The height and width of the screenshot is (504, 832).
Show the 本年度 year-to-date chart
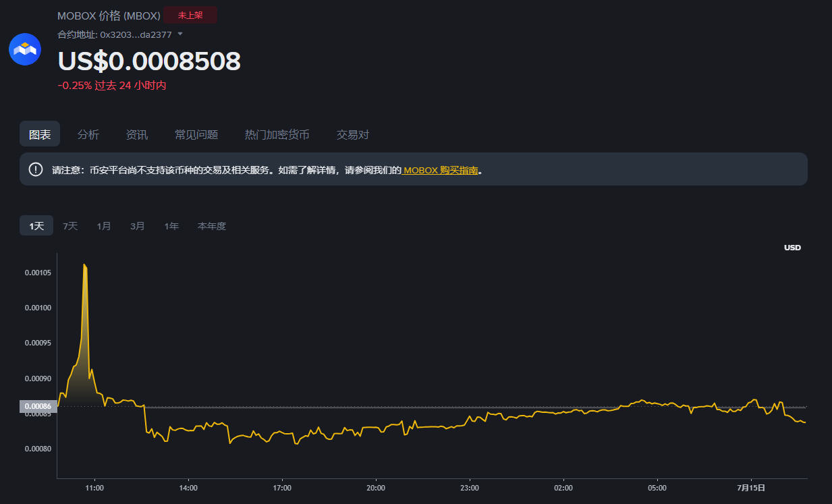click(212, 226)
